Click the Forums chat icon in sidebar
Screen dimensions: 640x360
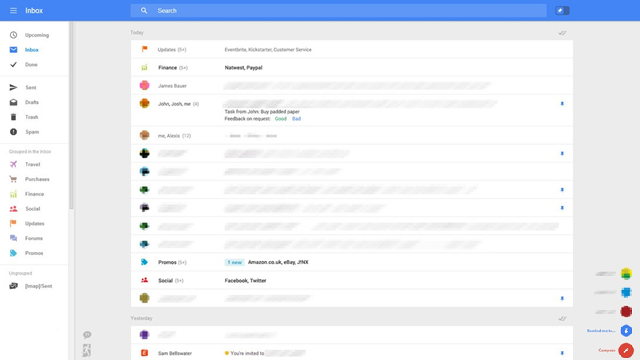(x=13, y=238)
